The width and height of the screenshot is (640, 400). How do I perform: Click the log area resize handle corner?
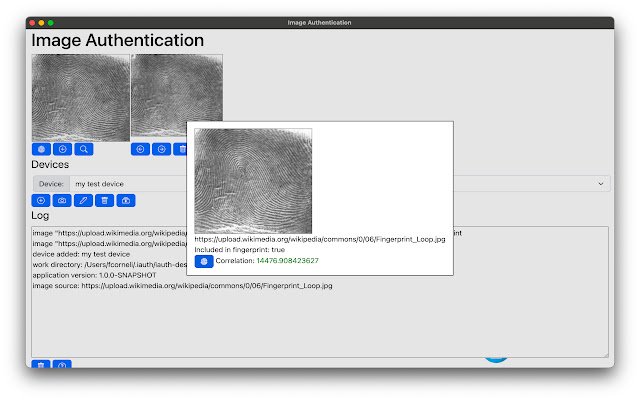(606, 355)
